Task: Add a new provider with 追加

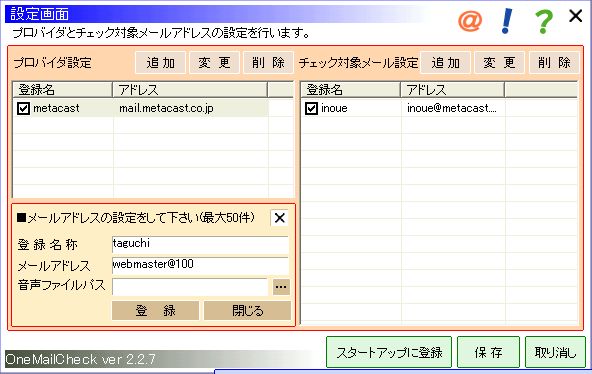Action: pyautogui.click(x=160, y=63)
